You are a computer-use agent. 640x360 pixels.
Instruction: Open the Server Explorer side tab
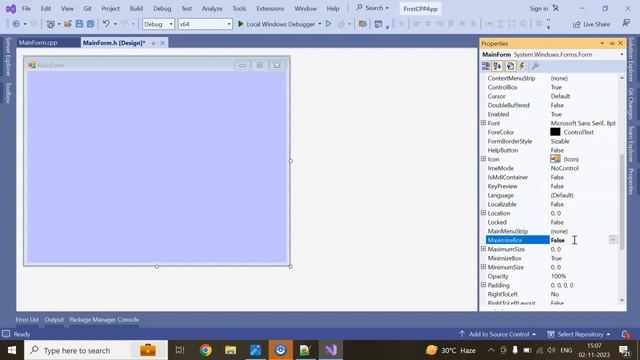click(x=8, y=56)
